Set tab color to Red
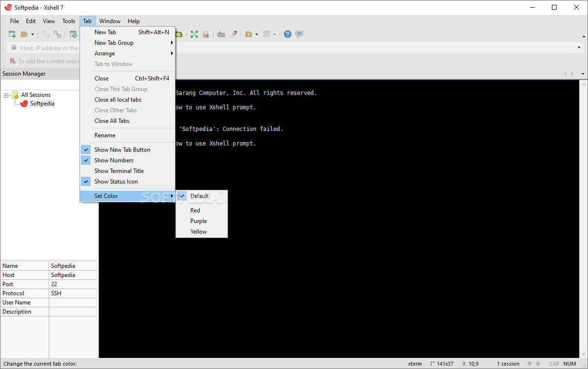Image resolution: width=588 pixels, height=369 pixels. [x=201, y=211]
